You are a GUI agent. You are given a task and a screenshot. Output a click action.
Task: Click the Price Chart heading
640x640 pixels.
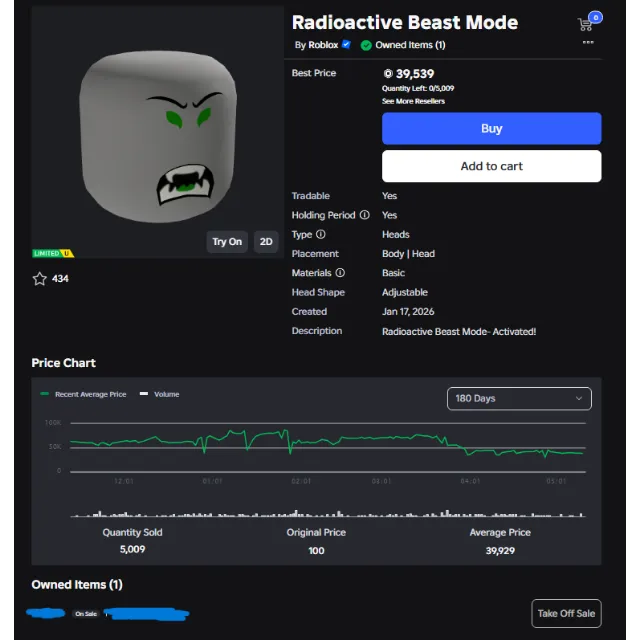click(63, 363)
